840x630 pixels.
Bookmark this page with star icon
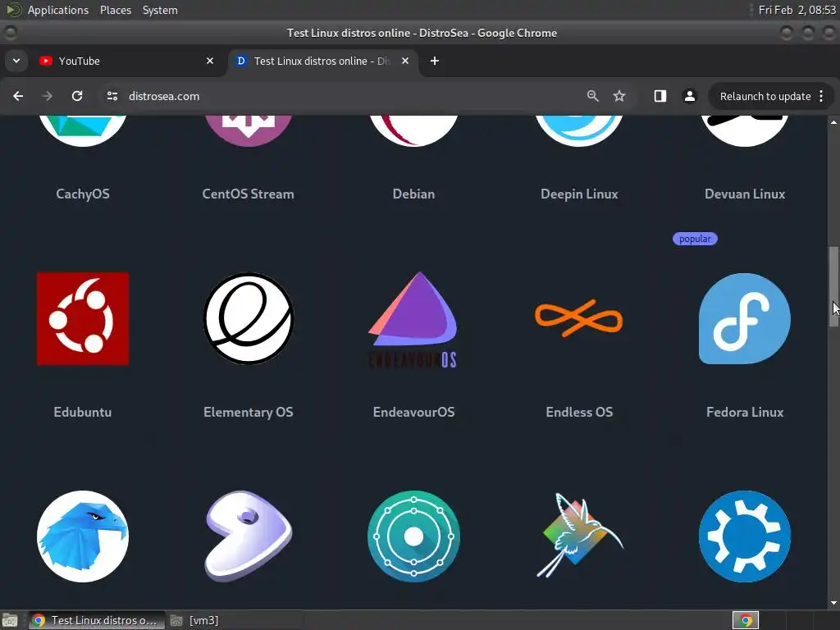click(x=619, y=96)
